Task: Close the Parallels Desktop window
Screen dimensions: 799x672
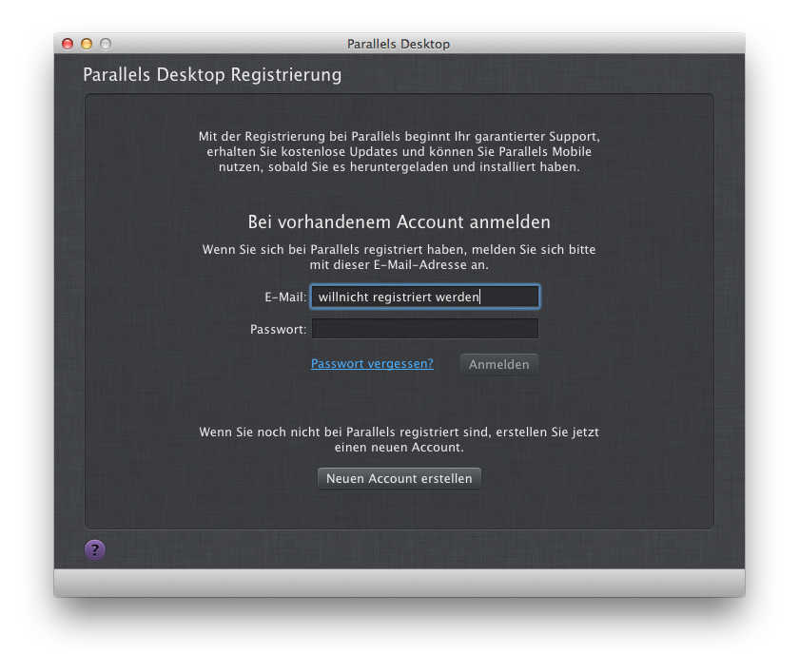Action: pyautogui.click(x=68, y=44)
